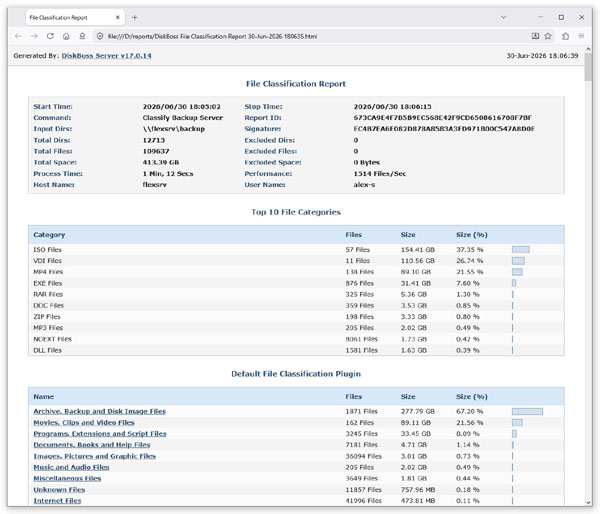Click the page vertical scrollbar thumb

coord(588,67)
